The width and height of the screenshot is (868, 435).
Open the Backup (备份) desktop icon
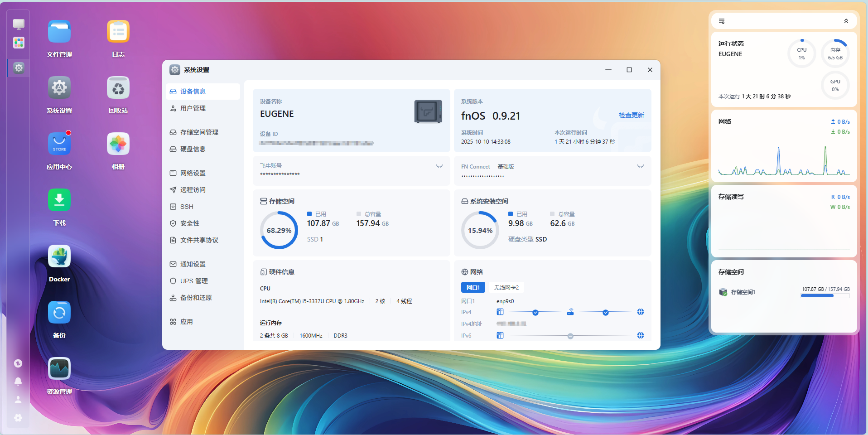click(59, 313)
